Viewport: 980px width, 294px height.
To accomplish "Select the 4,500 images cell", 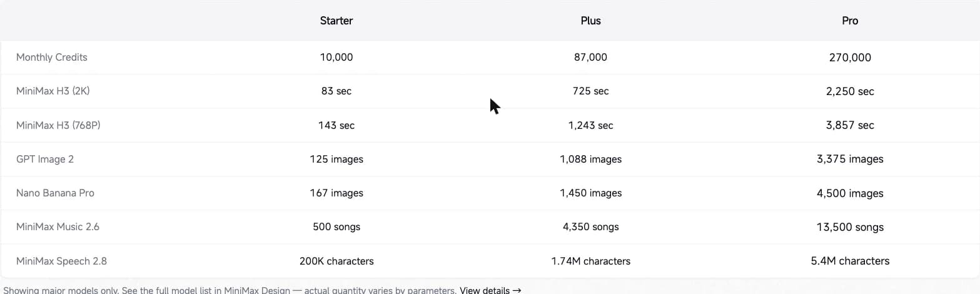I will pos(850,193).
